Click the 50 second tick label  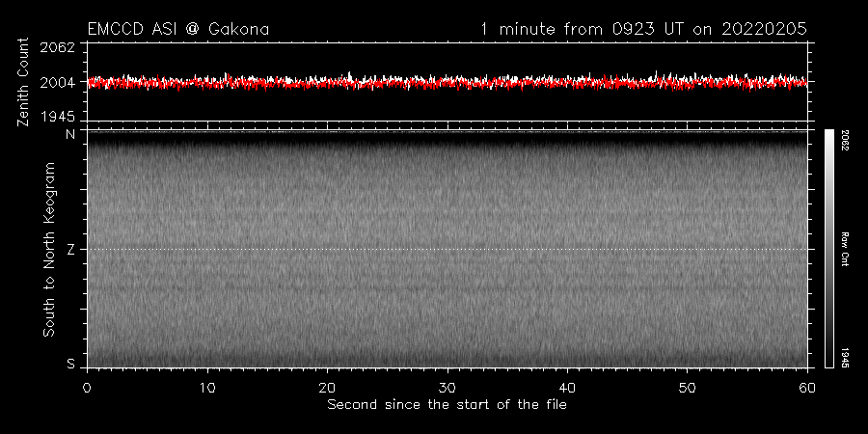687,387
